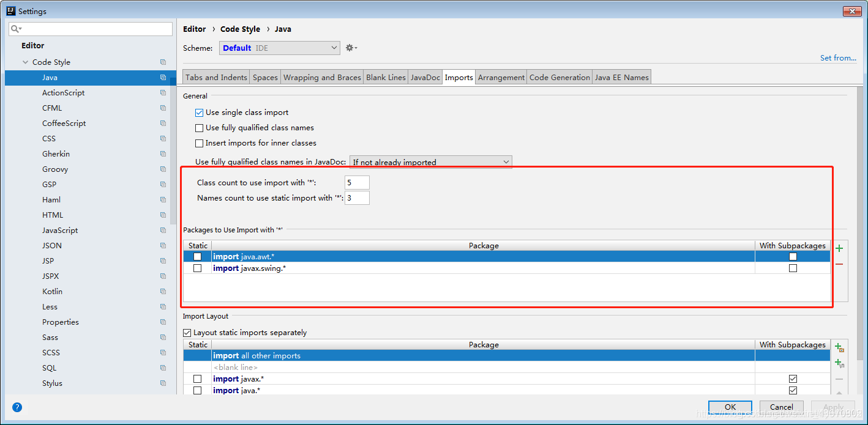868x425 pixels.
Task: Select the import all other imports row
Action: 507,356
